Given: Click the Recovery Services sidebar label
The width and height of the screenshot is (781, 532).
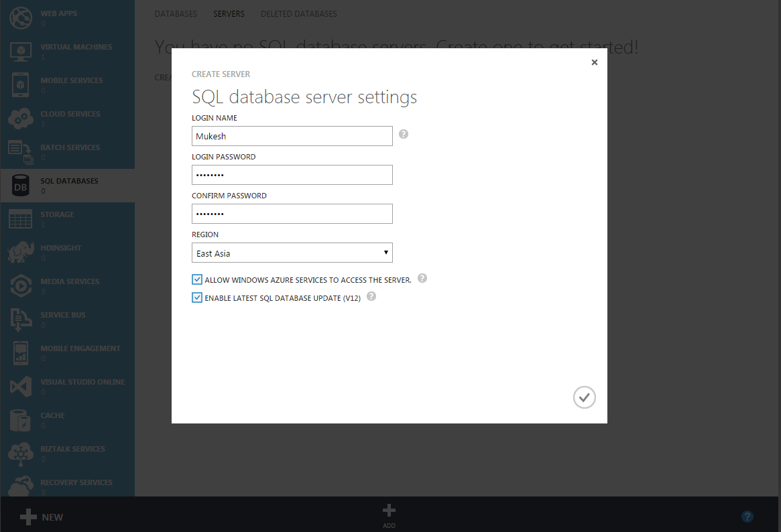Looking at the screenshot, I should click(x=76, y=482).
